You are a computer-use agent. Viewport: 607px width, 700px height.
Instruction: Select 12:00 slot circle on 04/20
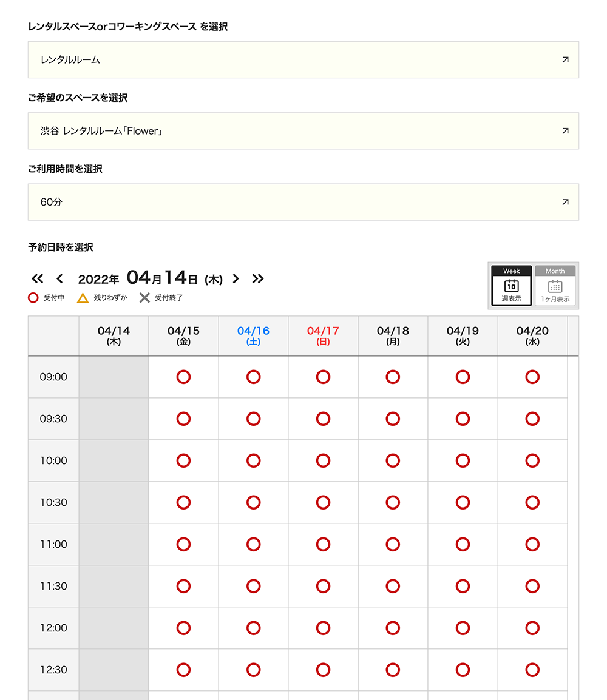532,628
